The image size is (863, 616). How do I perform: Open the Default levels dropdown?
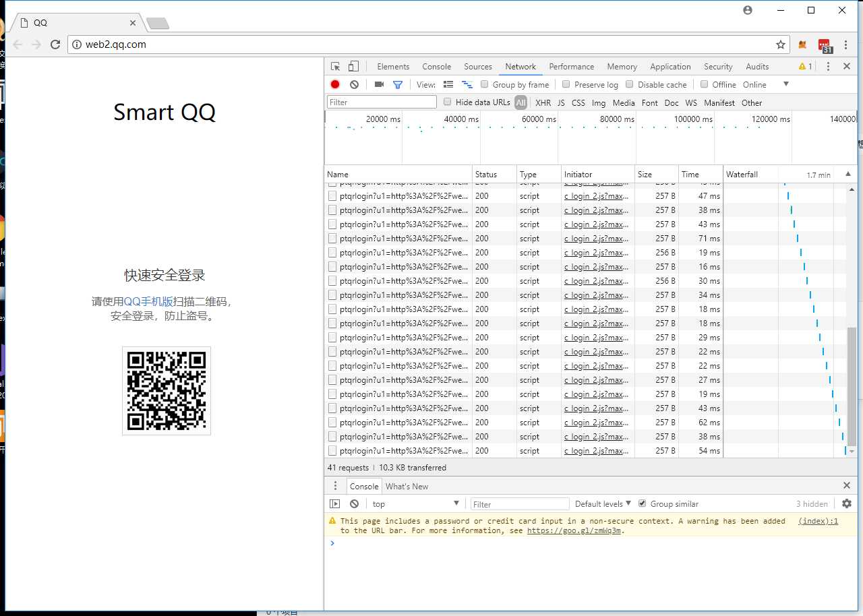(x=603, y=503)
